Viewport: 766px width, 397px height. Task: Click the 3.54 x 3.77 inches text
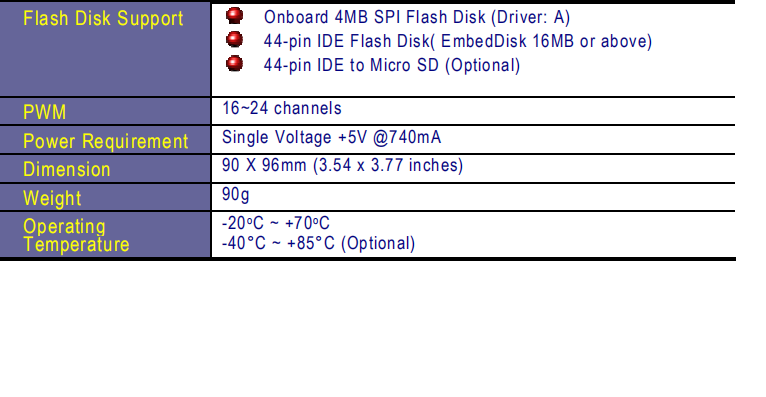coord(388,166)
